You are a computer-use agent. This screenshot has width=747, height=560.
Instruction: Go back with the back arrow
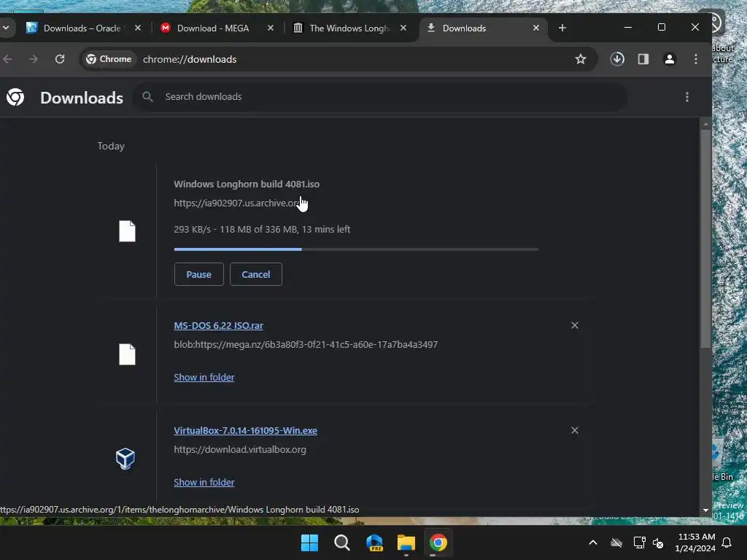tap(7, 59)
